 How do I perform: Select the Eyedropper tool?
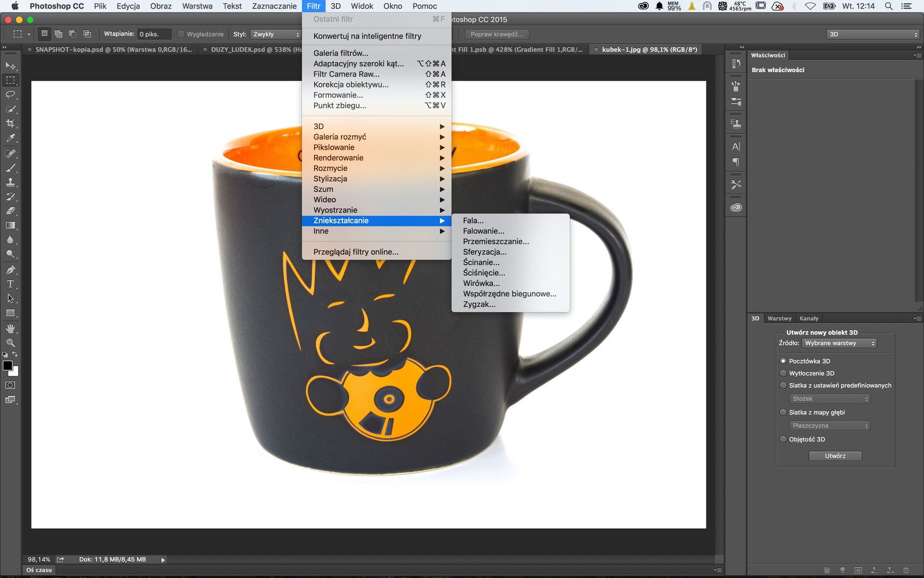[x=10, y=138]
